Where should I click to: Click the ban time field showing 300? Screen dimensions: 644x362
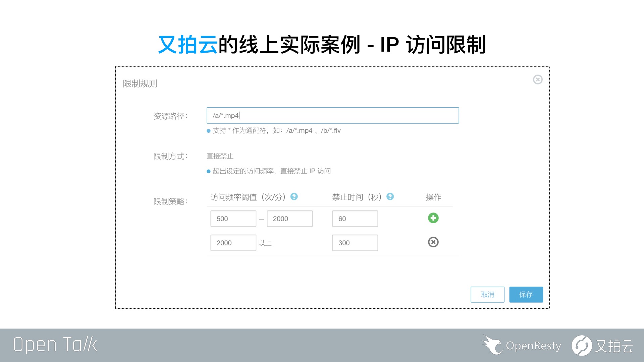point(355,243)
